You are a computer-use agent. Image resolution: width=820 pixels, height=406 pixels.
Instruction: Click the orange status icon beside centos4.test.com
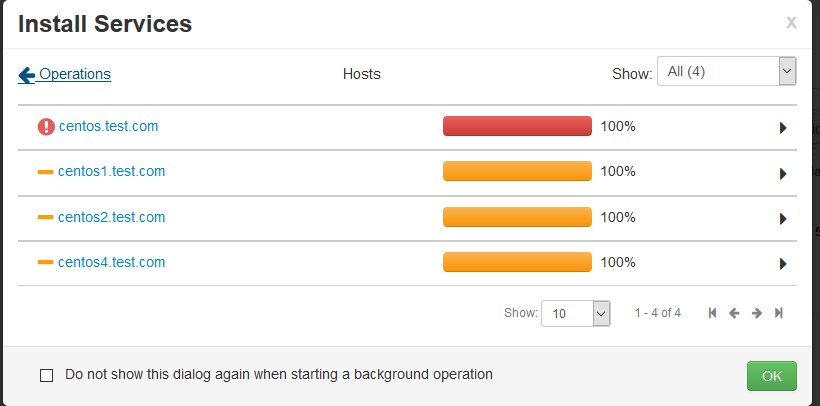[x=45, y=263]
